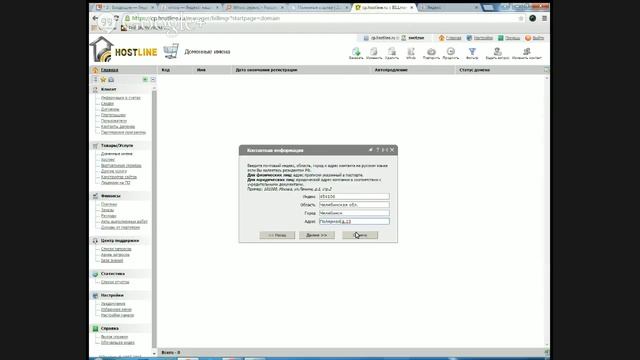
Task: Open Настройки панели in sidebar
Action: pos(118,315)
